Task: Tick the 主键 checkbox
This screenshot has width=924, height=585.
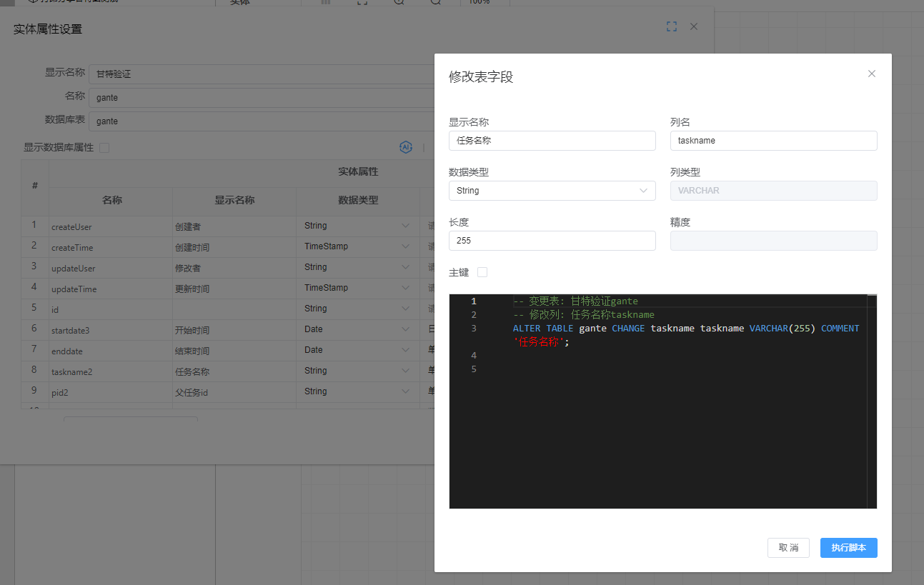Action: (482, 272)
